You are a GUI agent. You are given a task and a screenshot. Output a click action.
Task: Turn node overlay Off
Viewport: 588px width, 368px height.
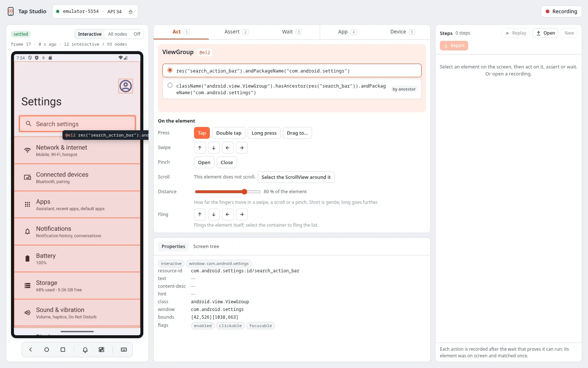point(137,34)
